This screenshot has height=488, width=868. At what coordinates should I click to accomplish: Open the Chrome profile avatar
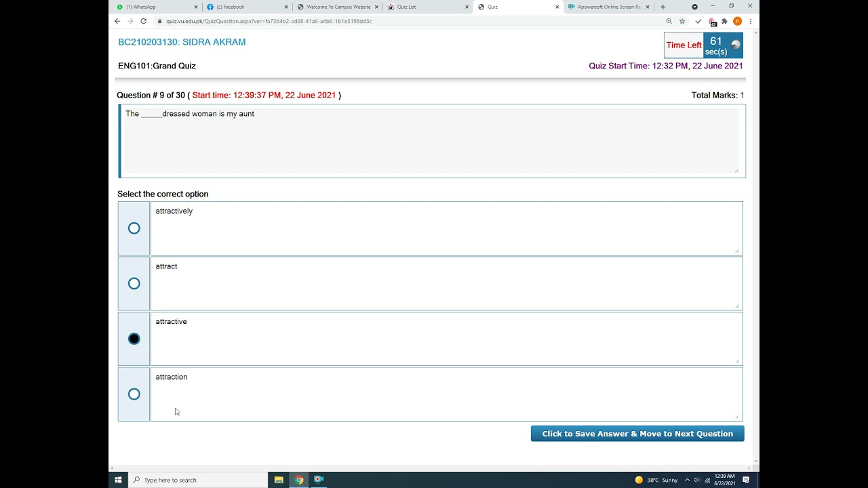pos(737,21)
